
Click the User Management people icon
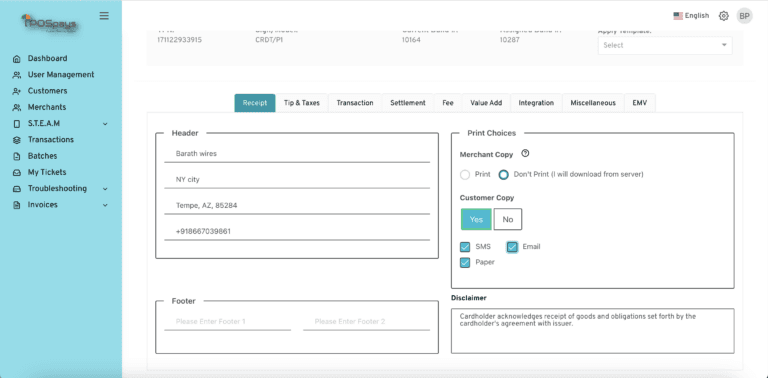coord(17,75)
